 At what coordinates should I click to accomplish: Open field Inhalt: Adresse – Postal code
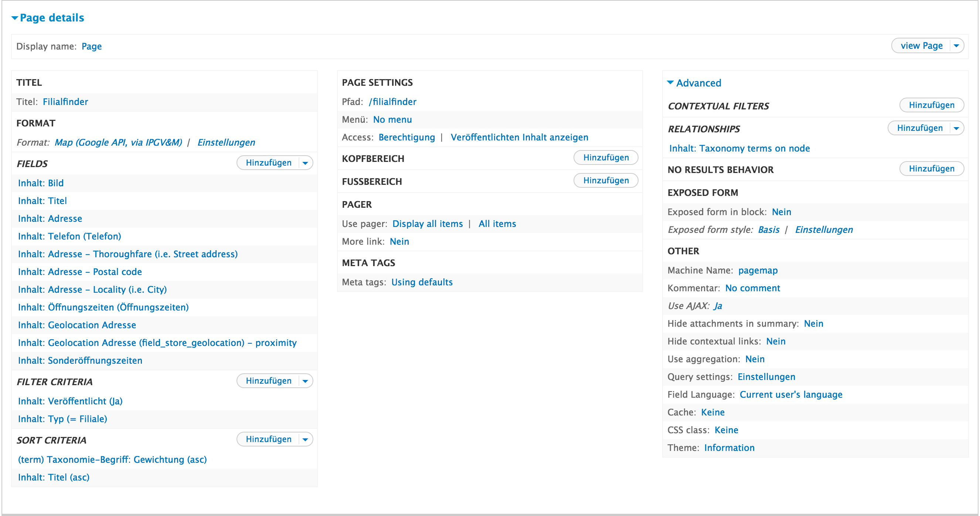(x=79, y=272)
